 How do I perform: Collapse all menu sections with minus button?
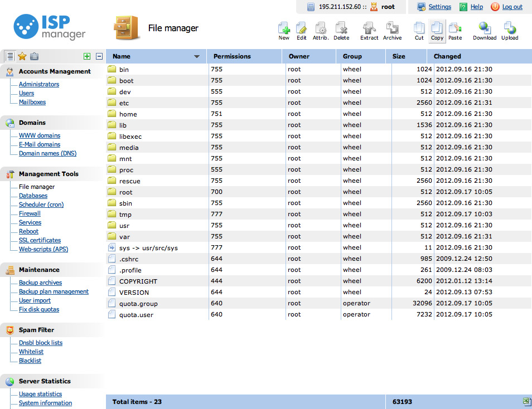pyautogui.click(x=99, y=56)
